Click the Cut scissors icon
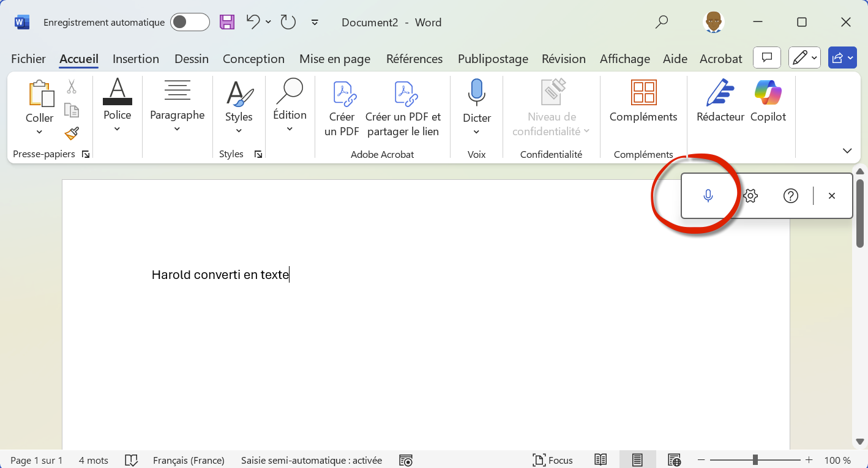868x468 pixels. tap(72, 87)
